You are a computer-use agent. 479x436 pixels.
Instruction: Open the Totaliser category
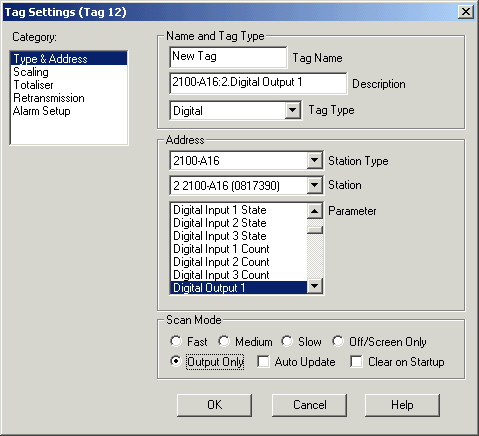coord(33,85)
